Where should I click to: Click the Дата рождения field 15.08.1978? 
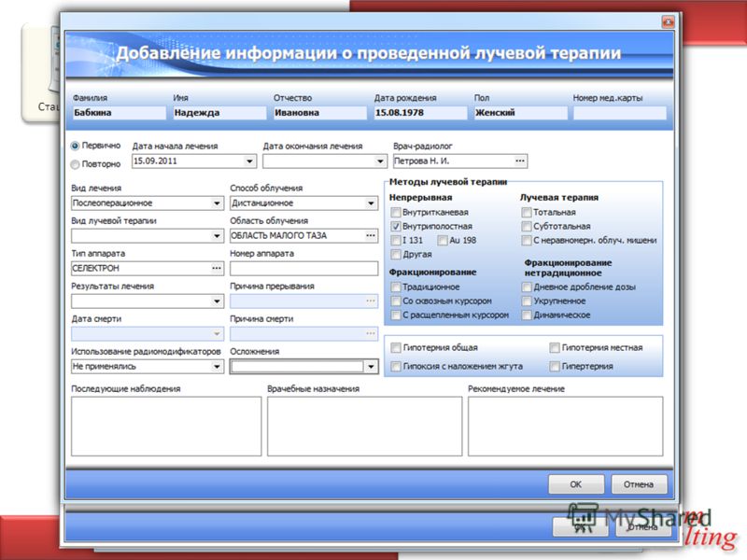point(420,113)
